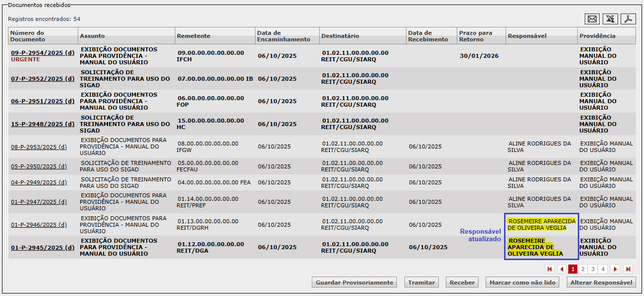The image size is (644, 296).
Task: Export the list to Excel
Action: point(610,19)
